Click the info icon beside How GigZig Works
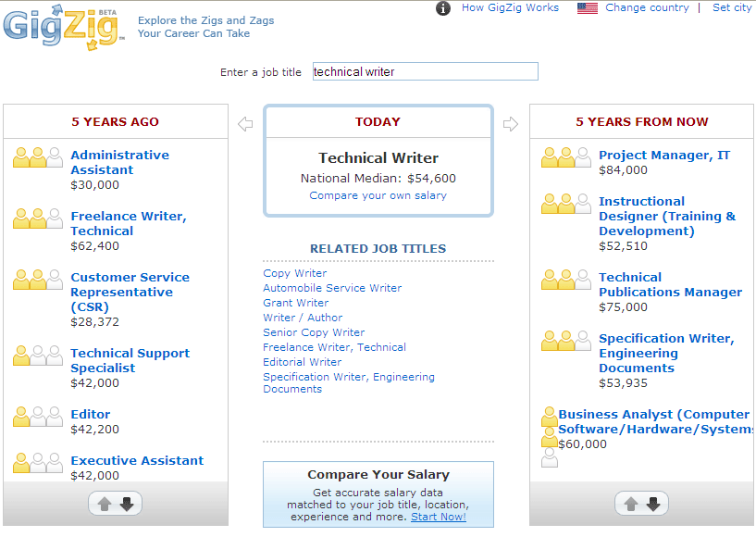Viewport: 756px width, 537px height. (442, 8)
